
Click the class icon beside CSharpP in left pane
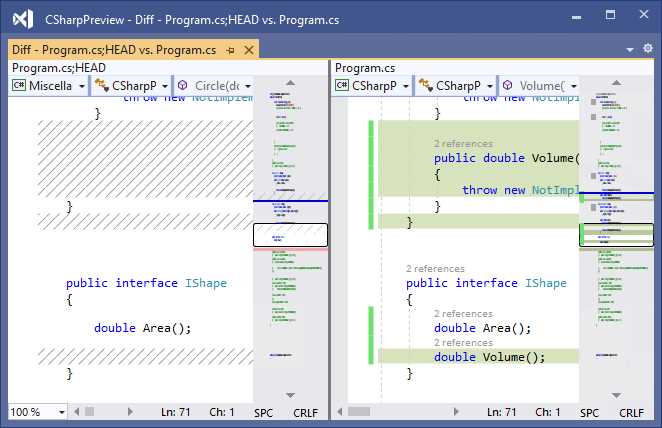pyautogui.click(x=101, y=85)
